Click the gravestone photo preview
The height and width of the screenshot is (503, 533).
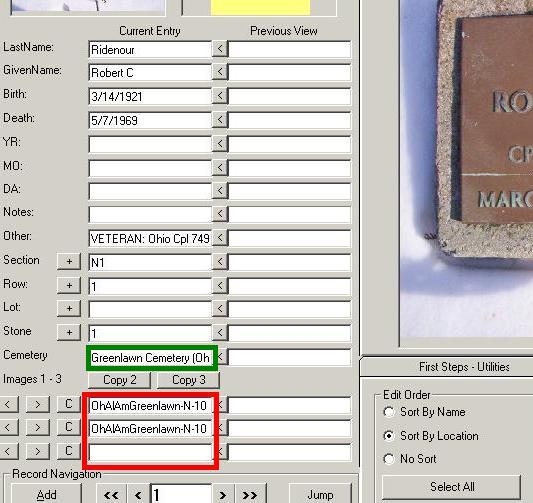tap(466, 170)
